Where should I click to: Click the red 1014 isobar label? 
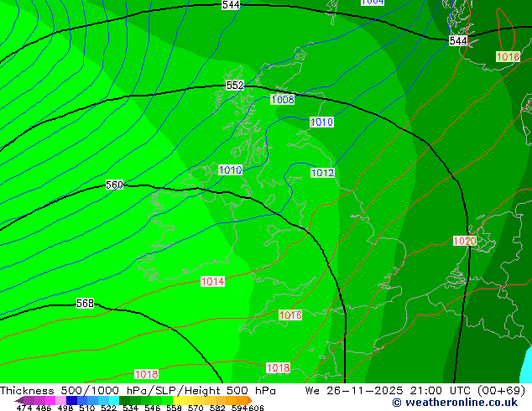pyautogui.click(x=213, y=282)
